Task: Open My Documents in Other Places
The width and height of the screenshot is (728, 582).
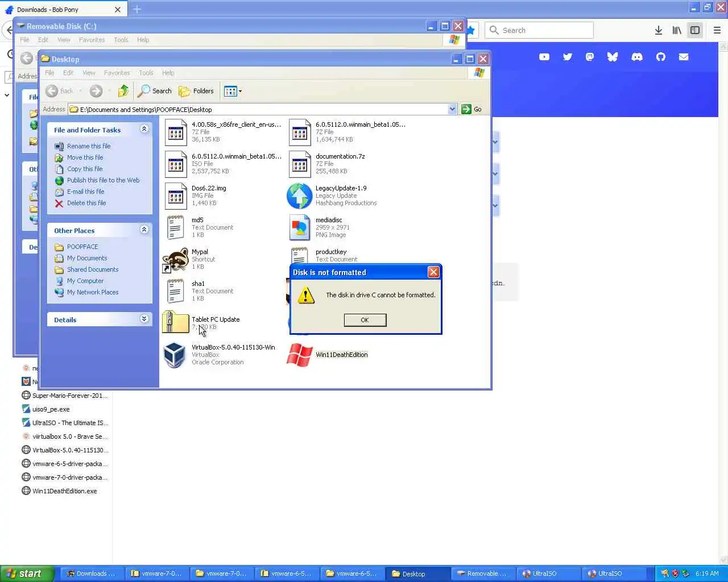Action: (87, 258)
